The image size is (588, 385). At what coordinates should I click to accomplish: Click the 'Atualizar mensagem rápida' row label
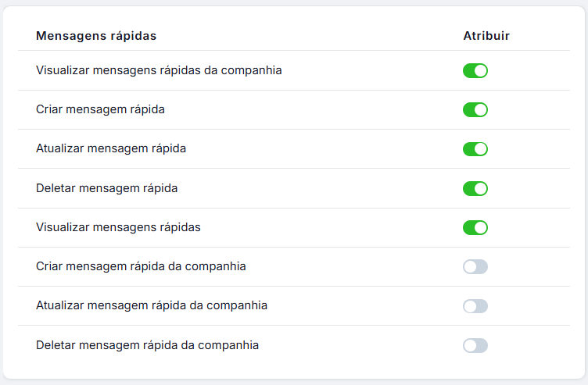click(x=111, y=148)
